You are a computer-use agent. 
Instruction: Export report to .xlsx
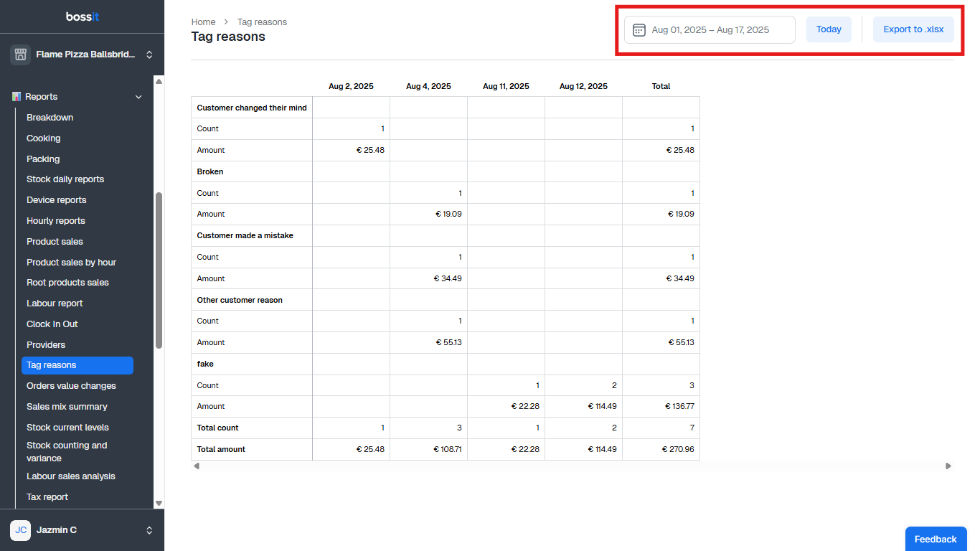click(x=913, y=29)
